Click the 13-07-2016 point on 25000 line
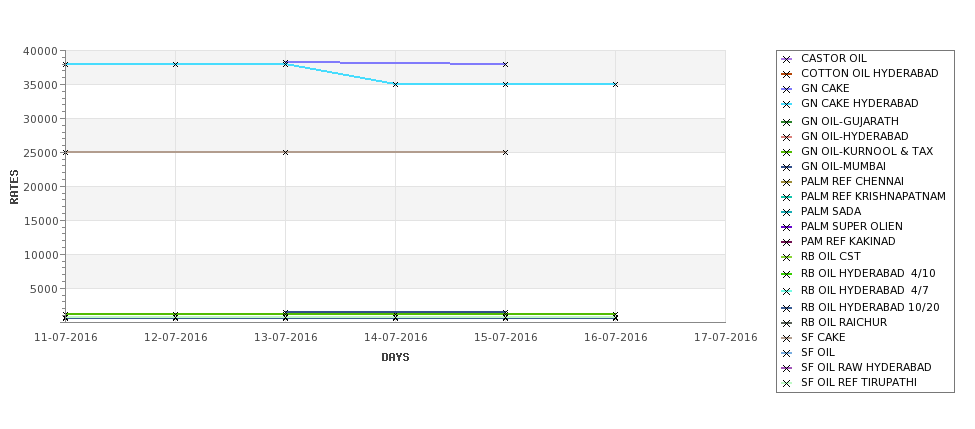 click(x=285, y=152)
